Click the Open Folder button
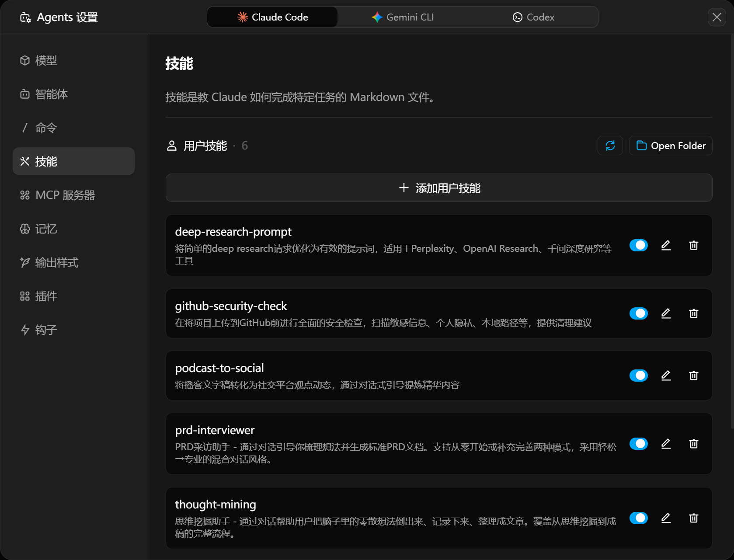734x560 pixels. click(x=671, y=146)
